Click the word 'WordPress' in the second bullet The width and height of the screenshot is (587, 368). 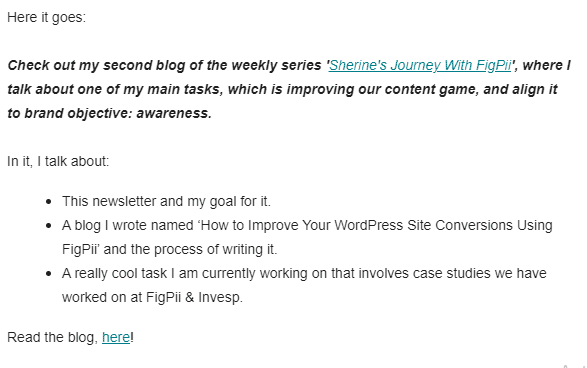368,225
